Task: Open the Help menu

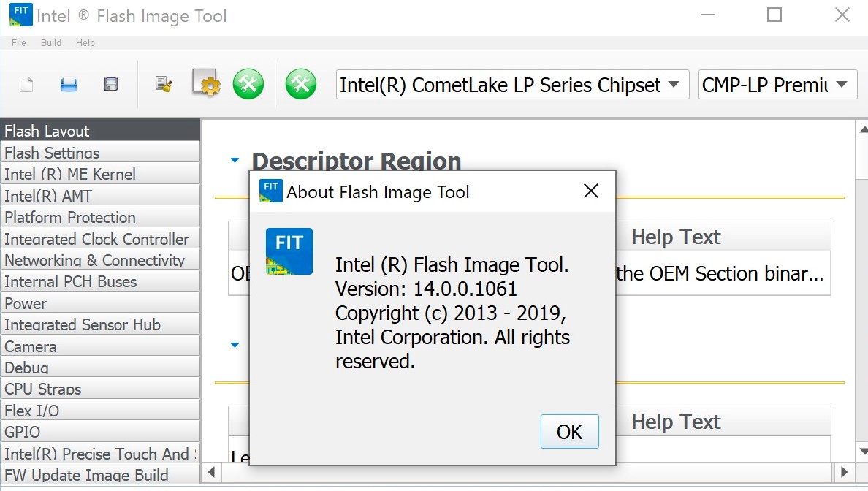Action: click(x=85, y=42)
